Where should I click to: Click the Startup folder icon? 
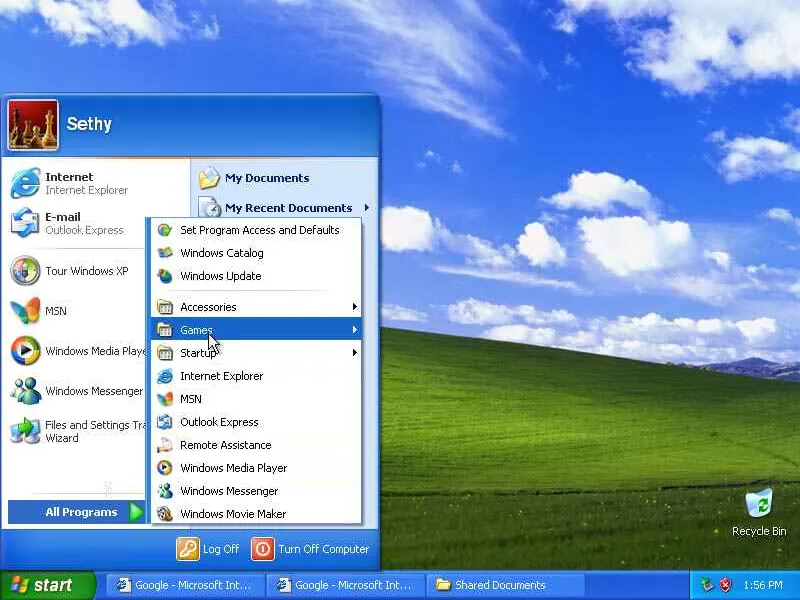165,353
